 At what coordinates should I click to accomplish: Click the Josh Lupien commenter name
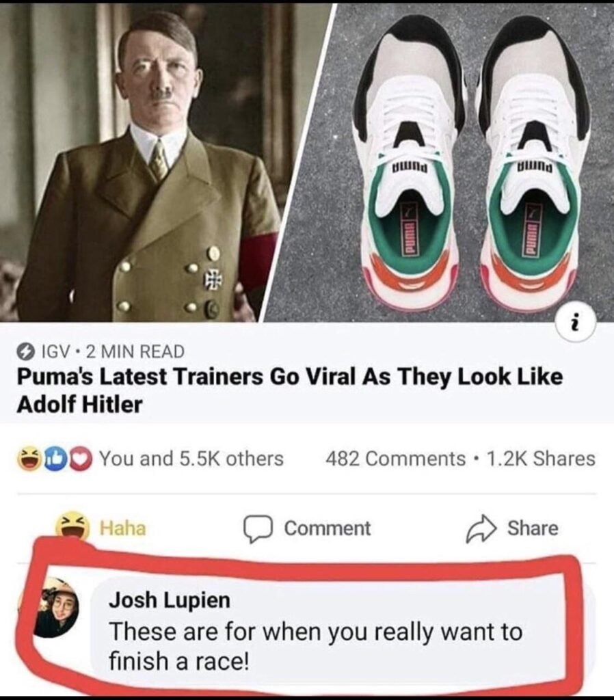(x=170, y=600)
